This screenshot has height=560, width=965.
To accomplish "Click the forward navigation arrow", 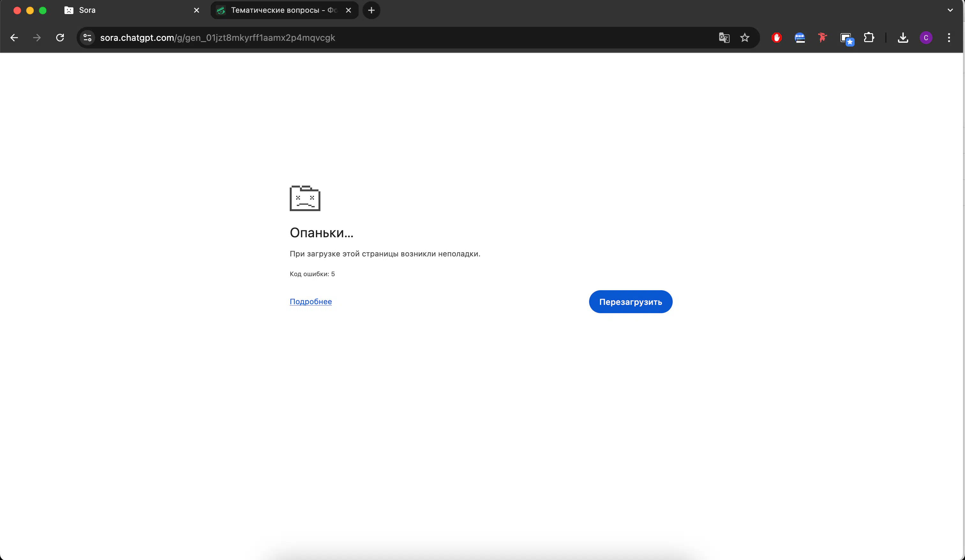I will tap(37, 38).
